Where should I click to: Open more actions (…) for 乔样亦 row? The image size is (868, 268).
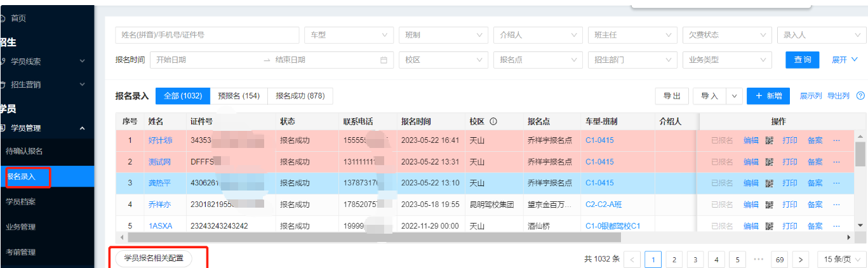836,204
